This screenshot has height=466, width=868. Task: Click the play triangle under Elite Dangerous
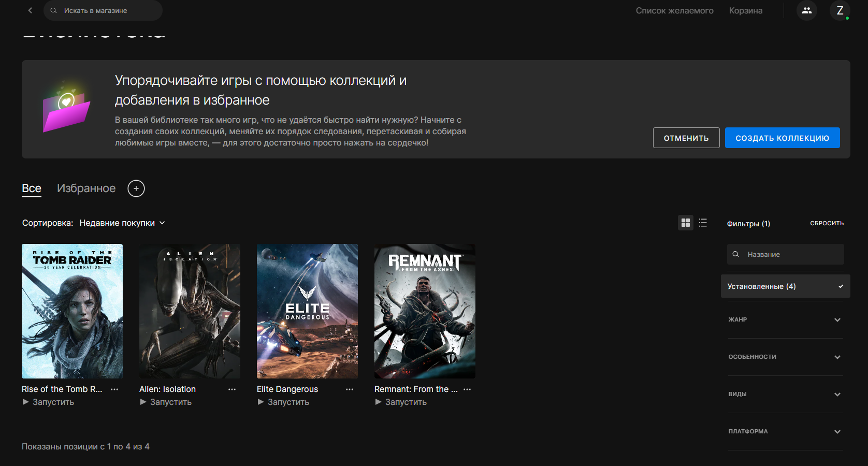click(x=261, y=402)
